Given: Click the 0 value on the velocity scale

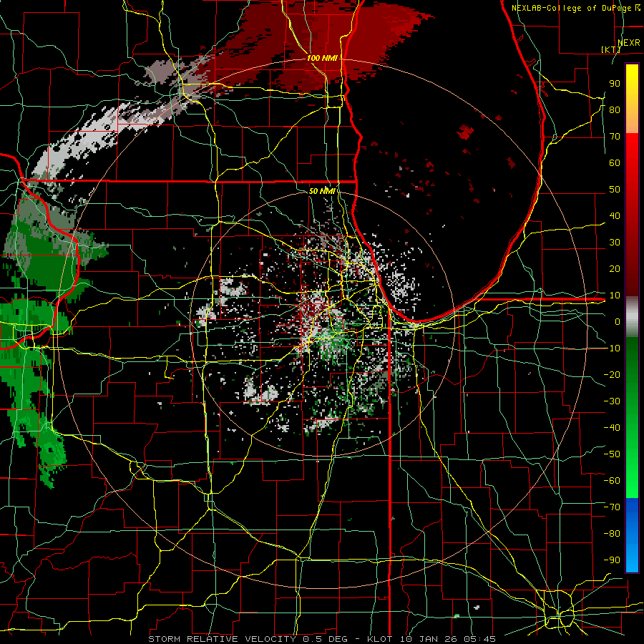Looking at the screenshot, I should (618, 321).
